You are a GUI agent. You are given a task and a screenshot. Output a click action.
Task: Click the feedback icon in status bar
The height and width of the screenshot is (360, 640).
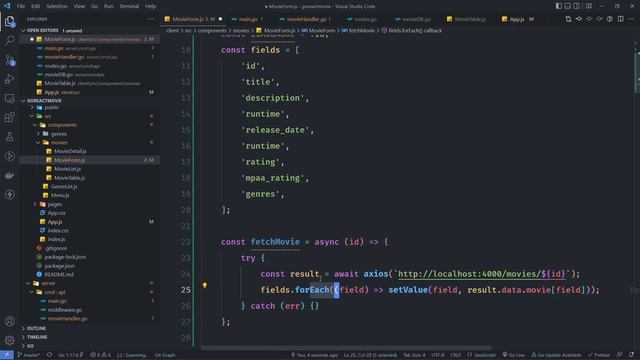point(620,355)
